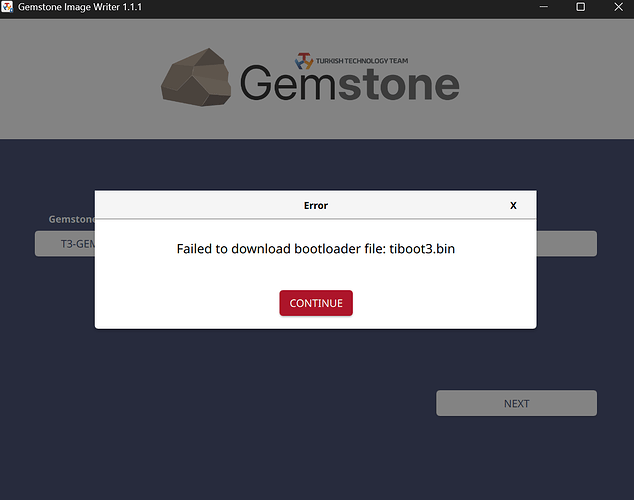Click the 'Failed to download bootloader file' message

(x=316, y=249)
